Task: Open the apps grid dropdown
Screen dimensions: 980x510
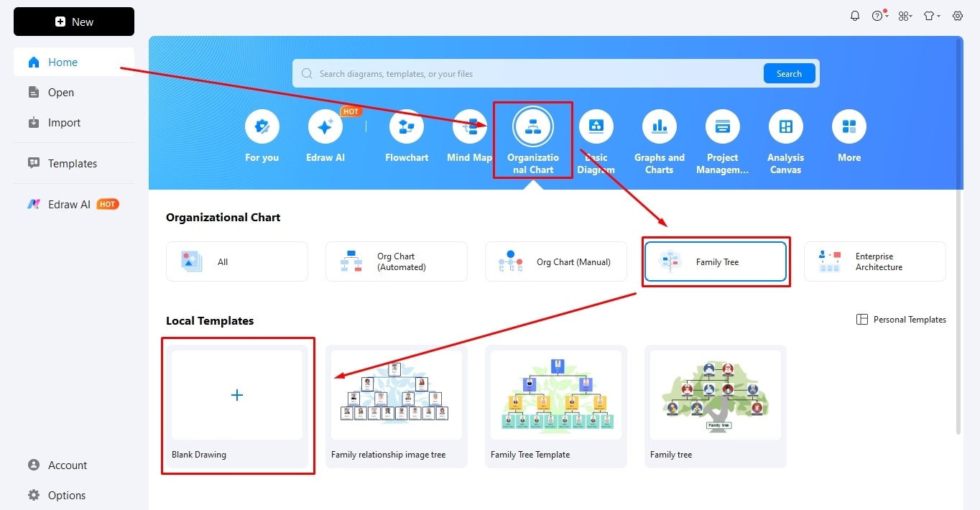Action: click(x=905, y=16)
